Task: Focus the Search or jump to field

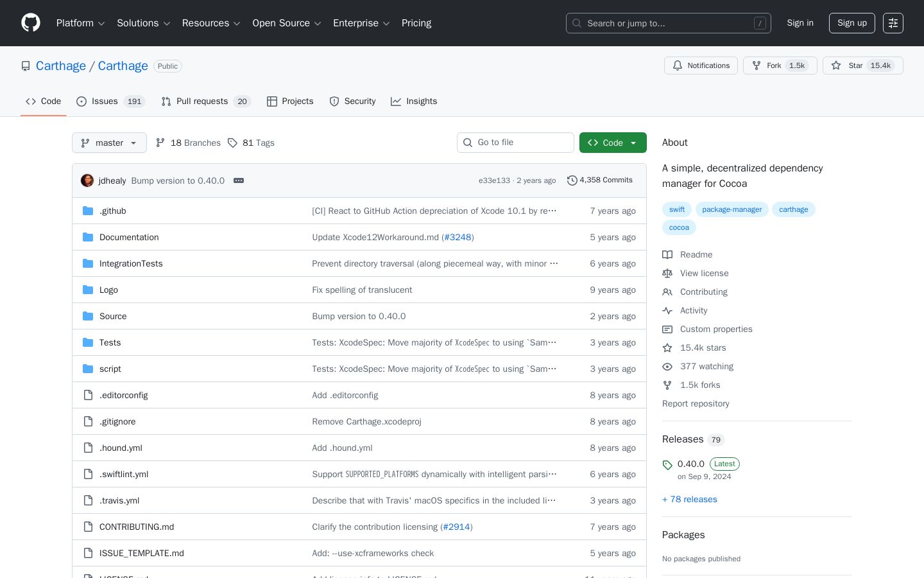Action: [x=669, y=23]
